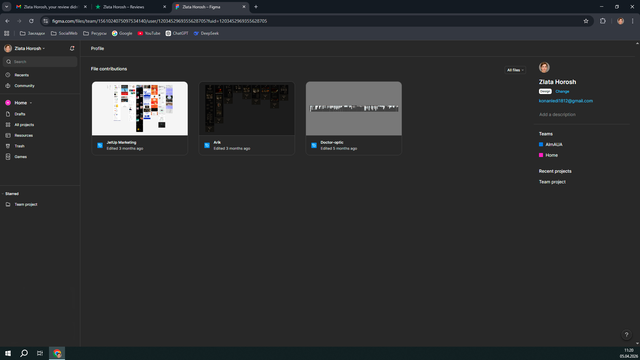Click the Search field in the sidebar
This screenshot has height=360, width=640.
(x=40, y=62)
